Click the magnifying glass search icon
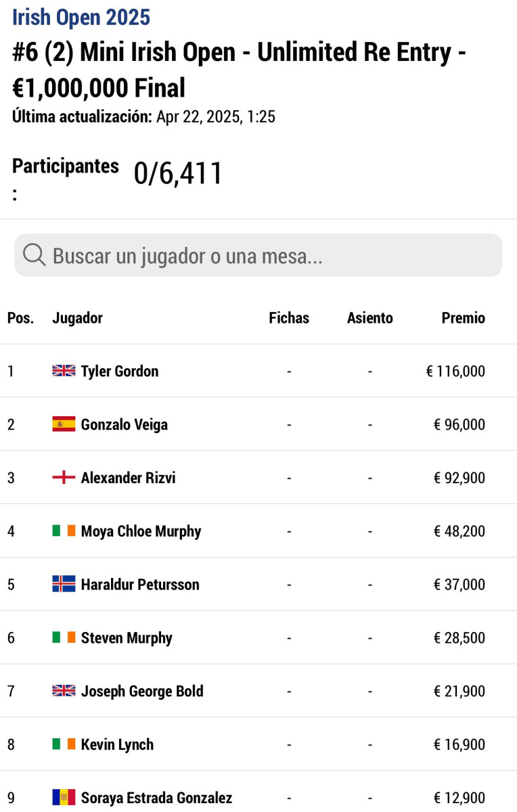 click(x=34, y=256)
